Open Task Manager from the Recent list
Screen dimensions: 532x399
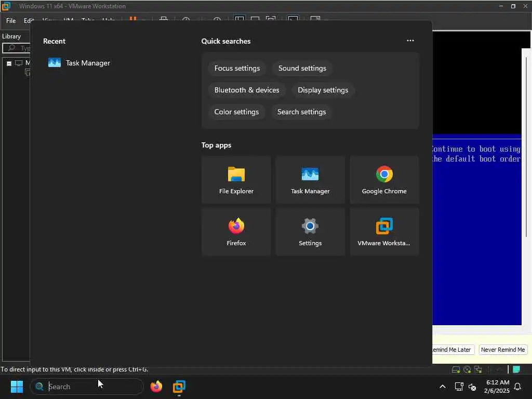click(x=79, y=63)
